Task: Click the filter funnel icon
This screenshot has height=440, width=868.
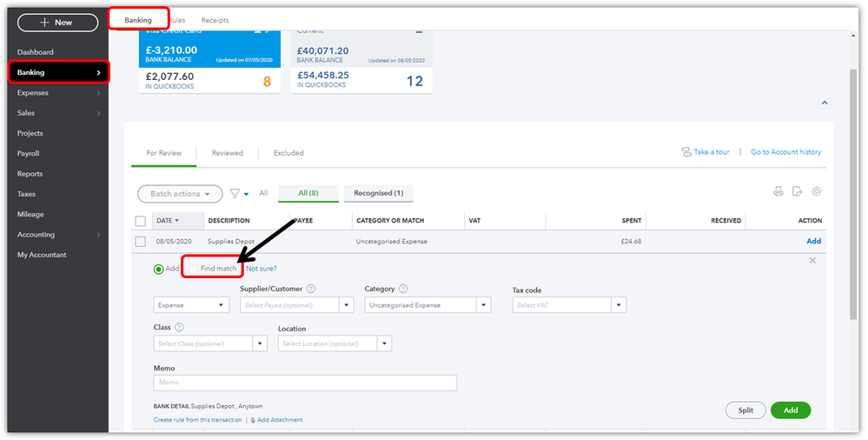Action: click(235, 193)
